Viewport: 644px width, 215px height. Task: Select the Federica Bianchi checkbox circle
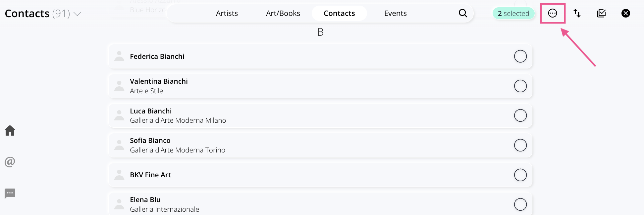click(520, 56)
